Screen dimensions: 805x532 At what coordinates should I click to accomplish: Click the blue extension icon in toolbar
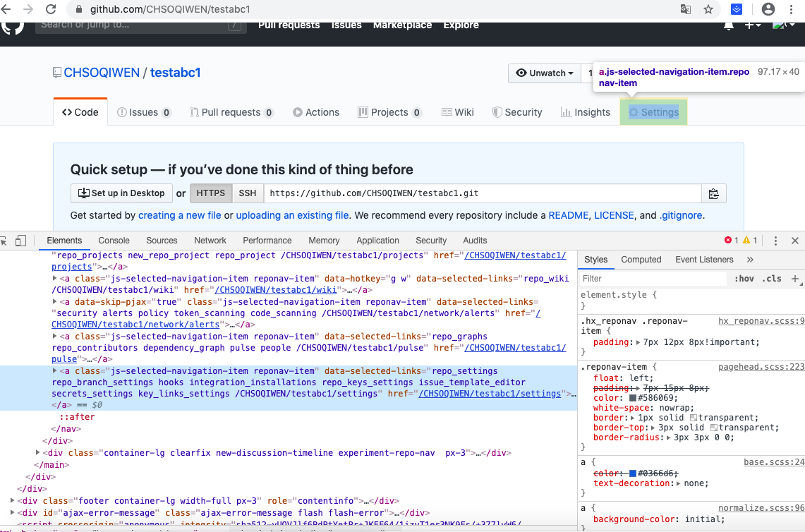pos(737,9)
